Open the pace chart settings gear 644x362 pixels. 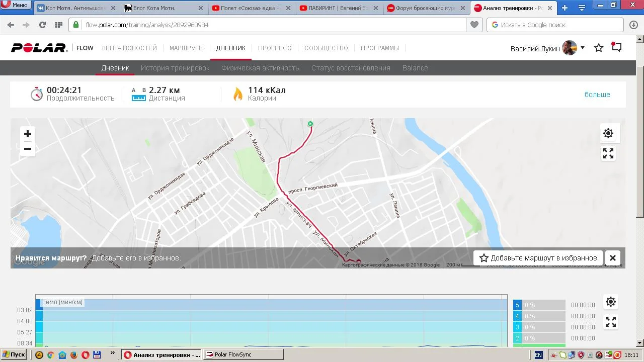610,302
